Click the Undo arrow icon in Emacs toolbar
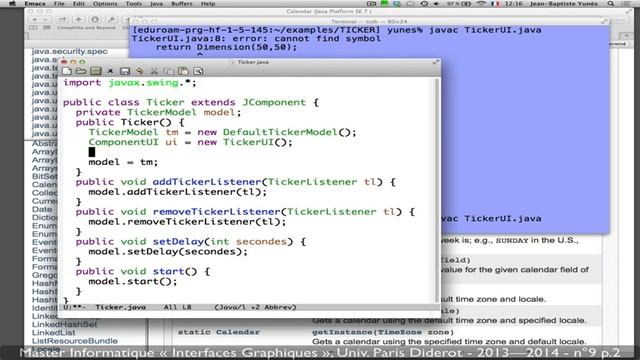This screenshot has width=640, height=360. pyautogui.click(x=140, y=71)
